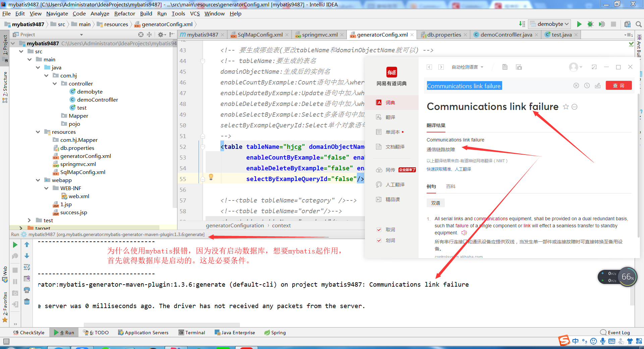This screenshot has height=349, width=644.
Task: Click the 66% network speed widget
Action: tap(627, 277)
